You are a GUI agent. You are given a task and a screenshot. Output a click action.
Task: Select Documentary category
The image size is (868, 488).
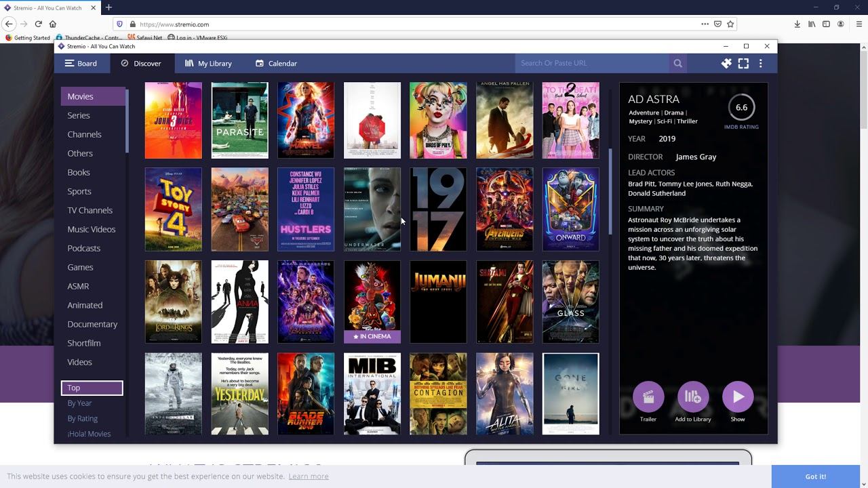point(93,324)
